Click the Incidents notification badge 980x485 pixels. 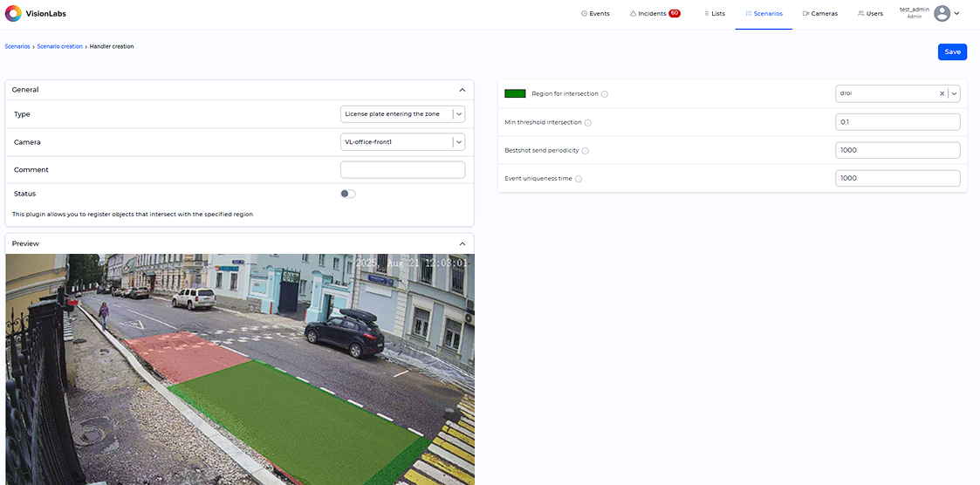click(x=674, y=14)
